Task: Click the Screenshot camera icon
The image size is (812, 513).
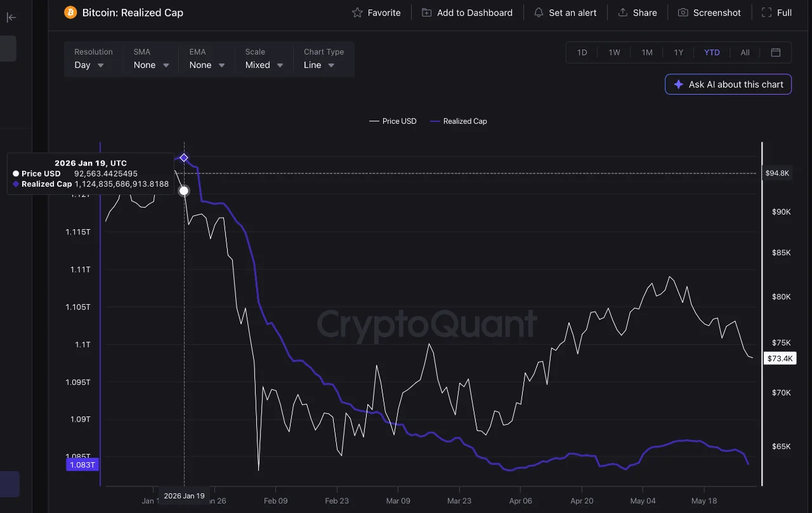Action: coord(683,13)
